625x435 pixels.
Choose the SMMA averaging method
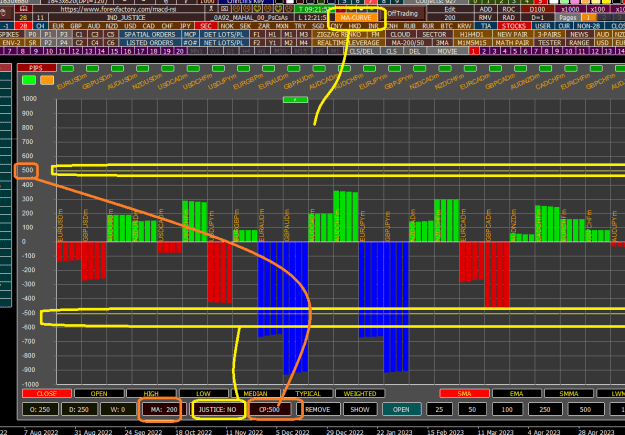coord(569,394)
